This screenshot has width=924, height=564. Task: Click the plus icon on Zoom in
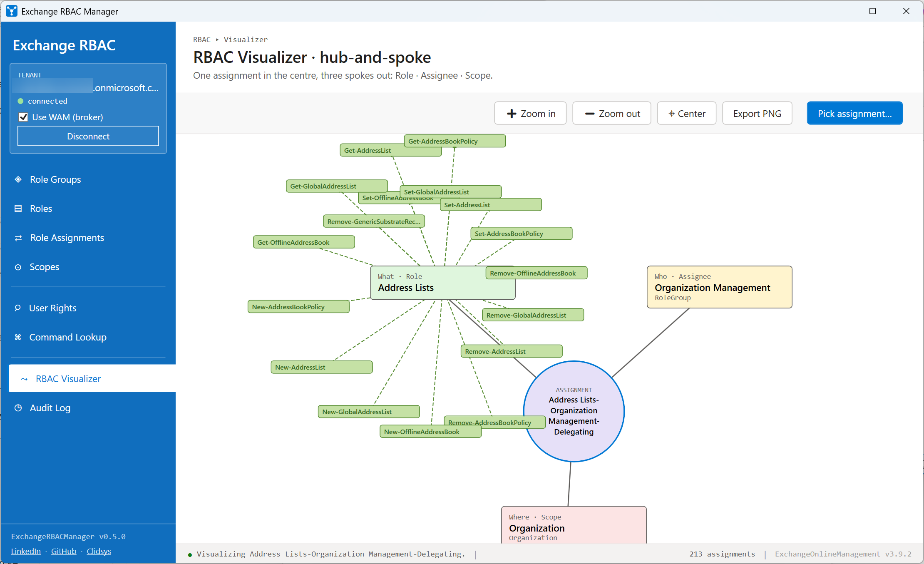[x=512, y=114]
